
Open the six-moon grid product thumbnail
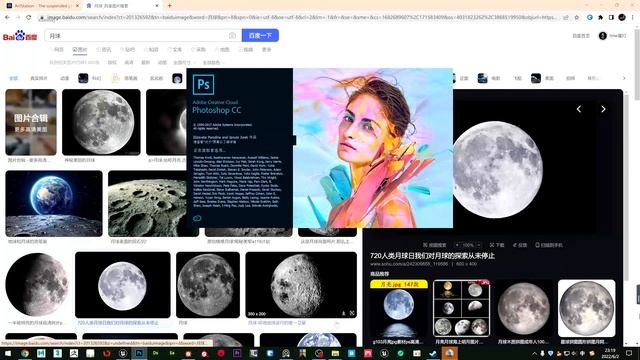click(462, 308)
